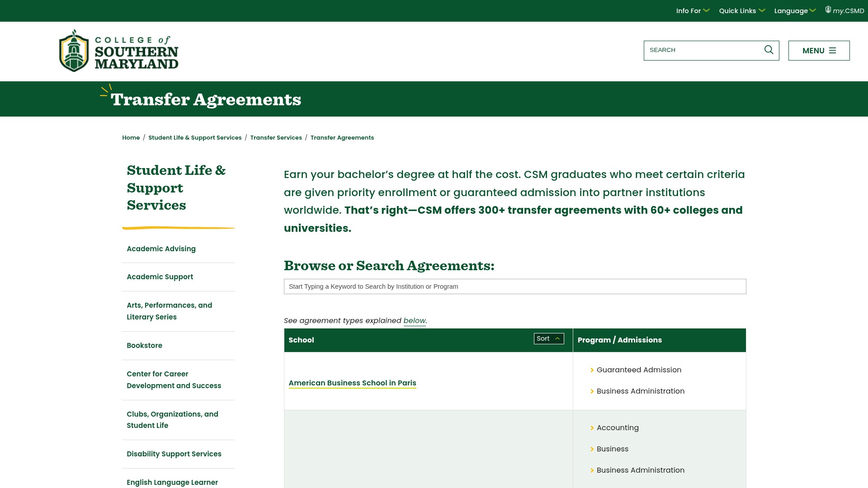
Task: Click the Accounting program entry
Action: point(618,428)
